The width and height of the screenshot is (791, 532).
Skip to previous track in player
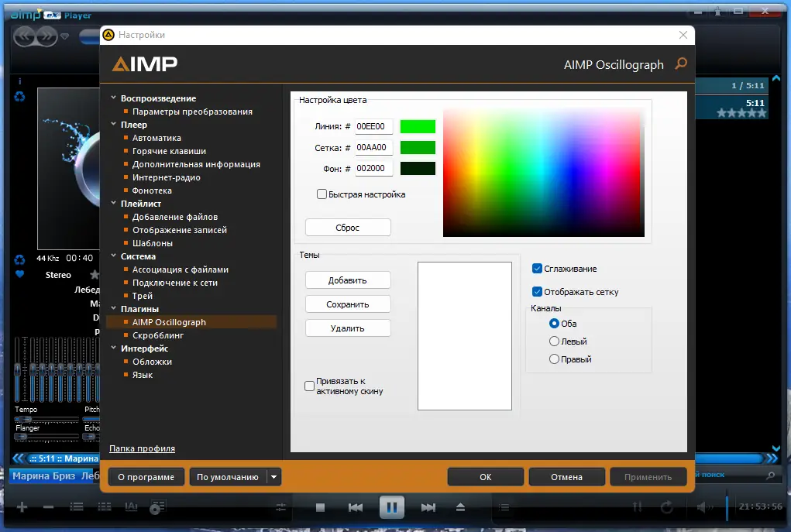pyautogui.click(x=356, y=507)
